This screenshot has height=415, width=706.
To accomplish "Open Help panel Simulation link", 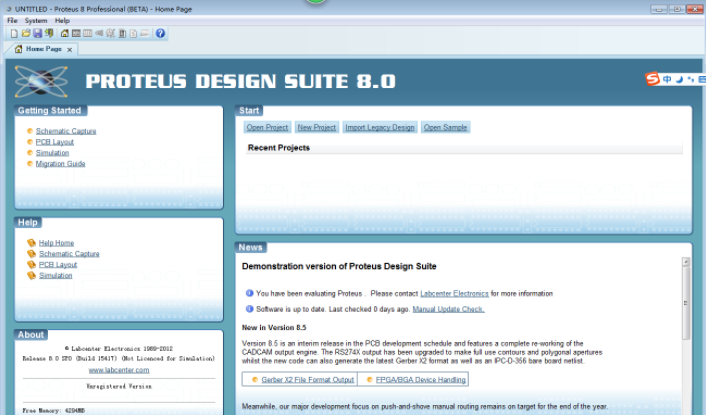I will 55,275.
